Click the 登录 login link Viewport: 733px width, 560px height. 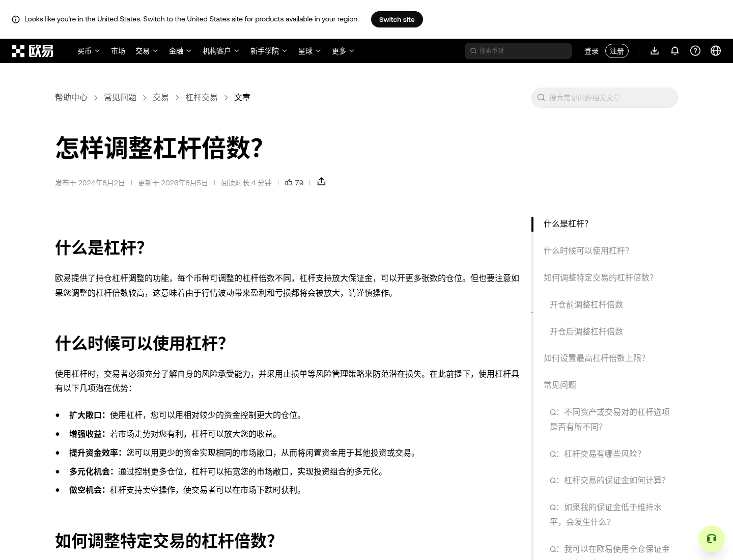(591, 51)
